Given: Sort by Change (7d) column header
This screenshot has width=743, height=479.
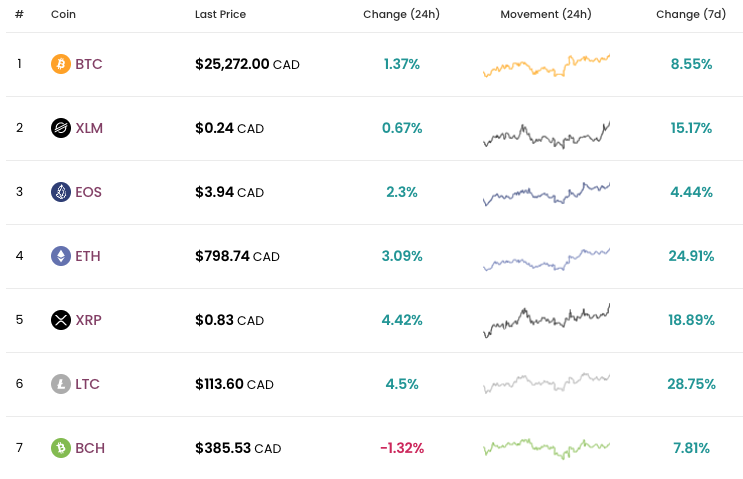Looking at the screenshot, I should coord(691,15).
